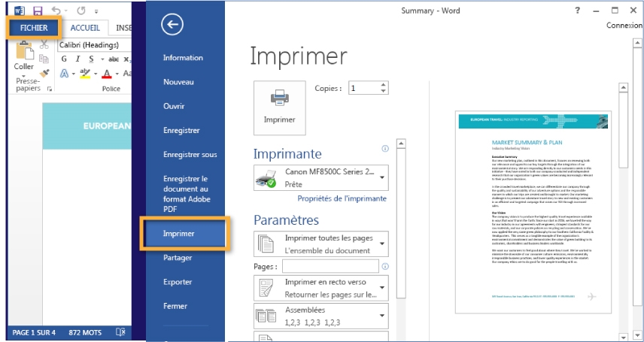Apply the red font color
The width and height of the screenshot is (644, 342).
pyautogui.click(x=107, y=74)
